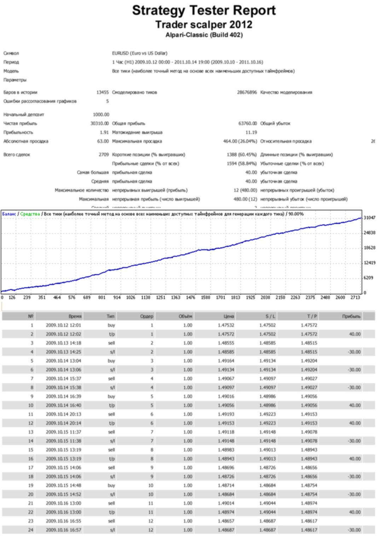Screen dimensions: 392x555
Task: Click the "Матожидание выигрыша" label
Action: pos(137,132)
